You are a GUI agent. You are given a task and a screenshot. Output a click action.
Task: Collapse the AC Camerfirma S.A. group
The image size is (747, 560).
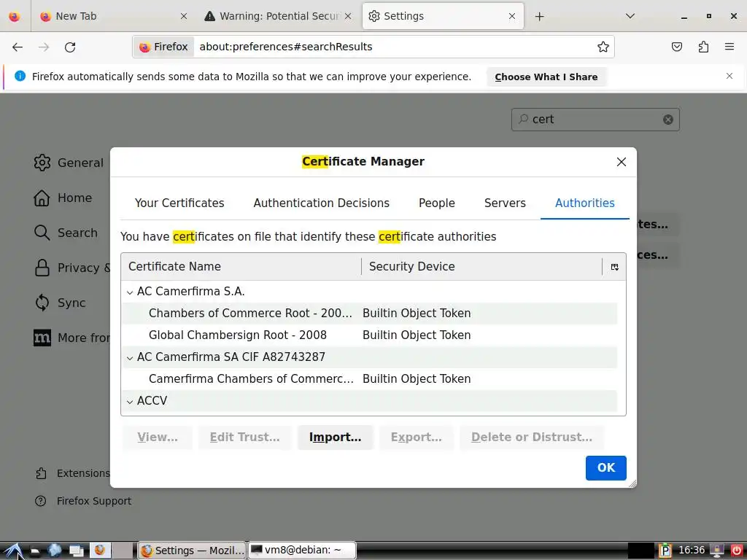[130, 292]
